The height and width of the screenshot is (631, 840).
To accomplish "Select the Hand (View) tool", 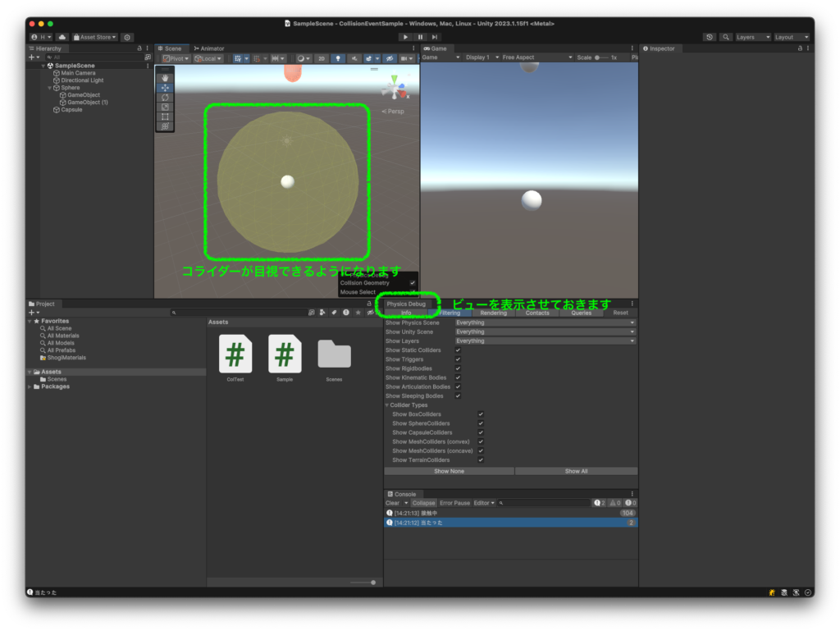I will tap(165, 78).
